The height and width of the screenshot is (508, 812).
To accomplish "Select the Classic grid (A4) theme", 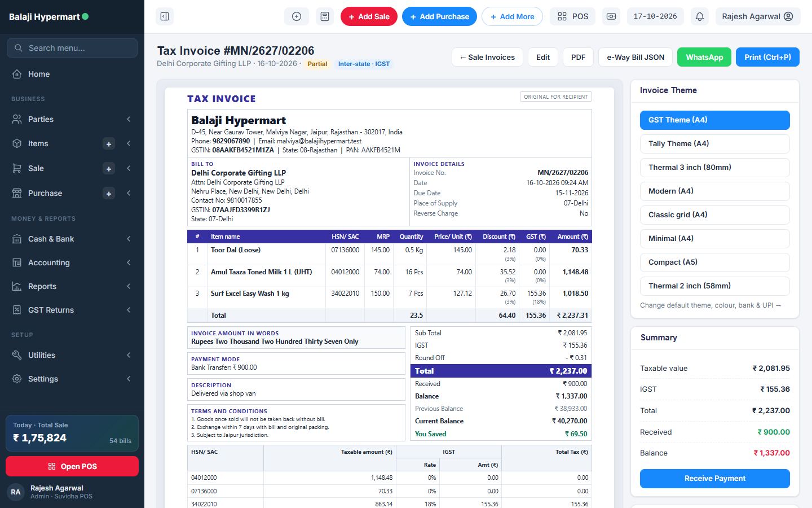I will click(x=715, y=215).
